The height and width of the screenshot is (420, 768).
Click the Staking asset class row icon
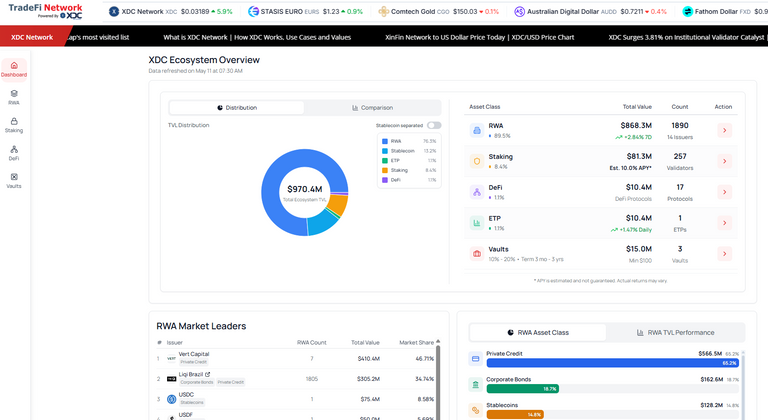pyautogui.click(x=477, y=161)
